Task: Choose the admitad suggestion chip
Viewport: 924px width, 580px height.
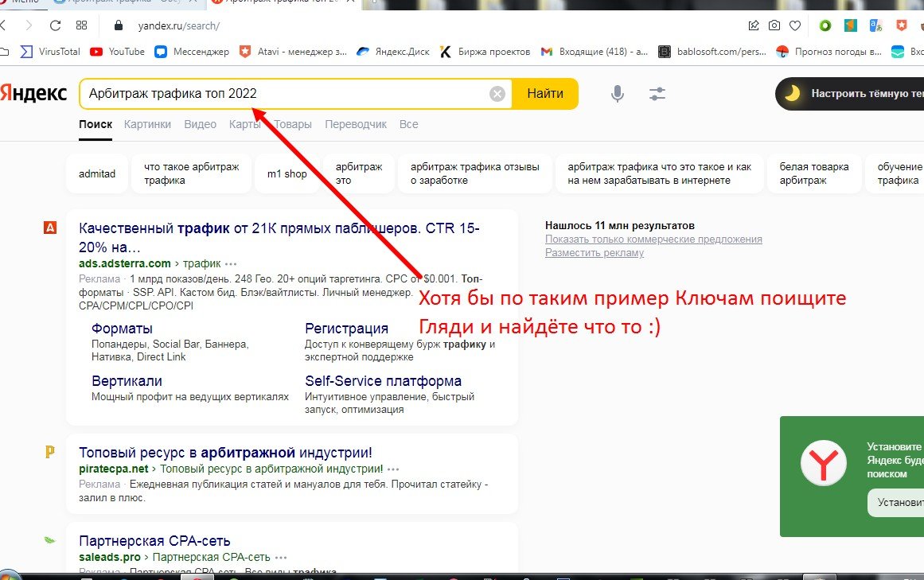Action: 97,173
